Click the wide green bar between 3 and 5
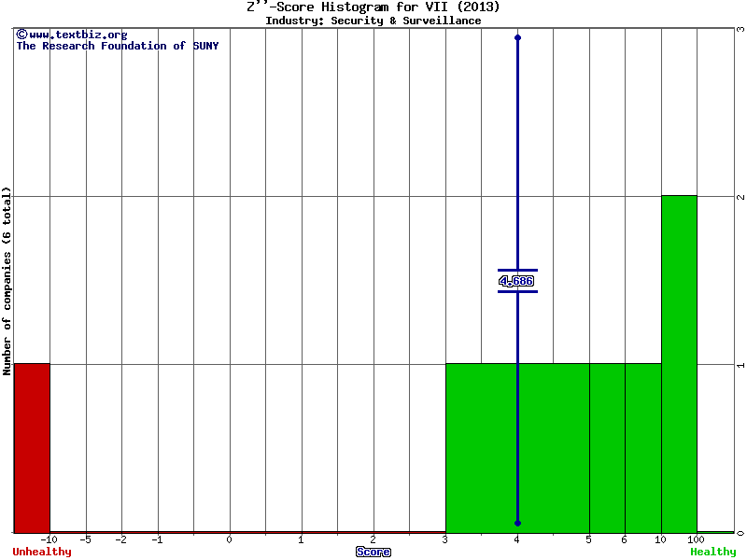 (x=518, y=448)
